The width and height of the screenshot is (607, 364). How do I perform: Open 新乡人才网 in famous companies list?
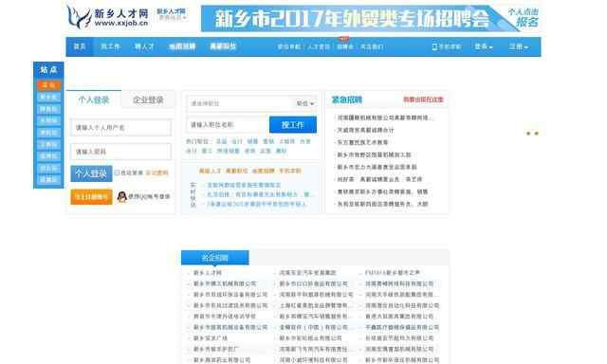point(208,273)
